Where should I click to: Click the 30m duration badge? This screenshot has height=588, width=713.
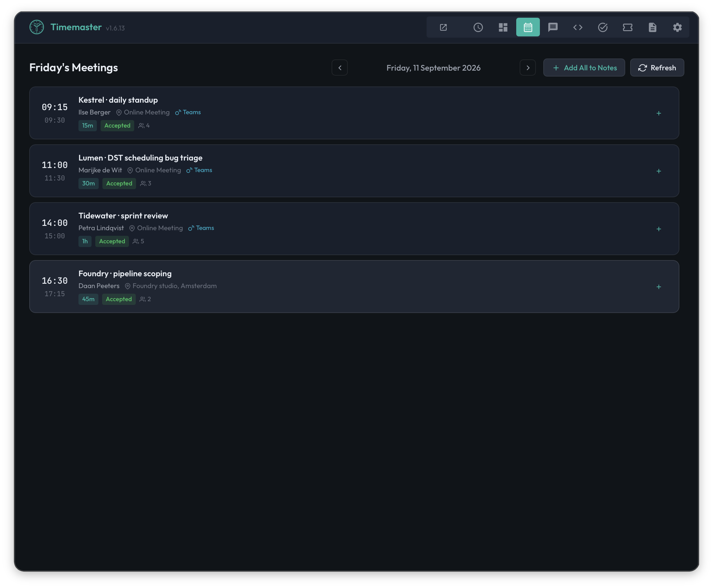coord(88,184)
